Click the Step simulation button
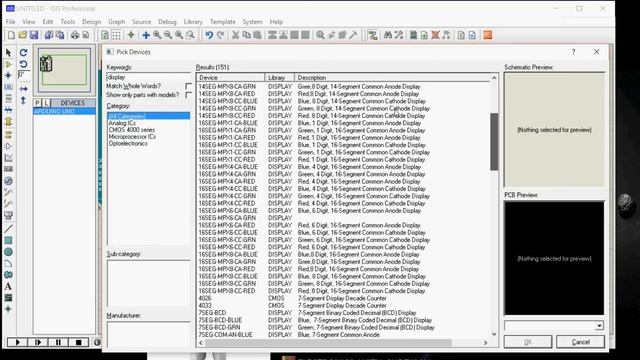 (38, 342)
